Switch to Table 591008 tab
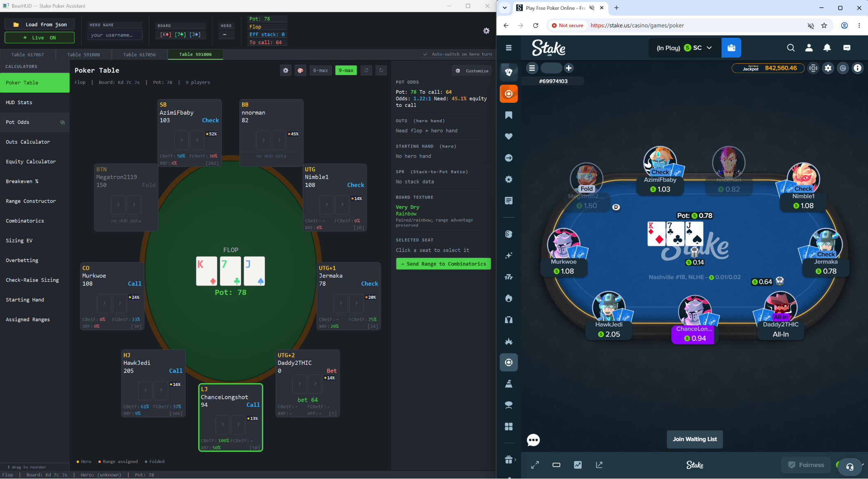The width and height of the screenshot is (868, 479). 84,54
